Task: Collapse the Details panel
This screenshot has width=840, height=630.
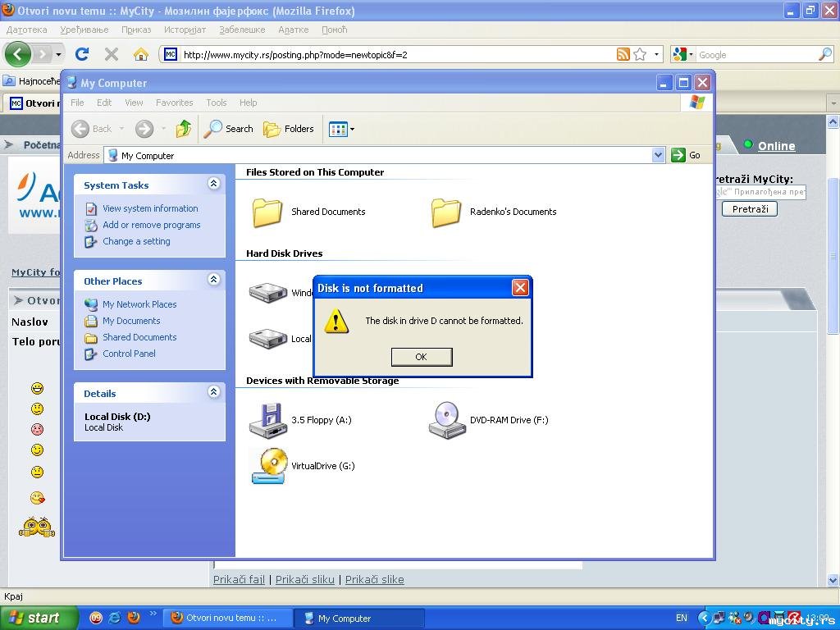Action: [214, 391]
